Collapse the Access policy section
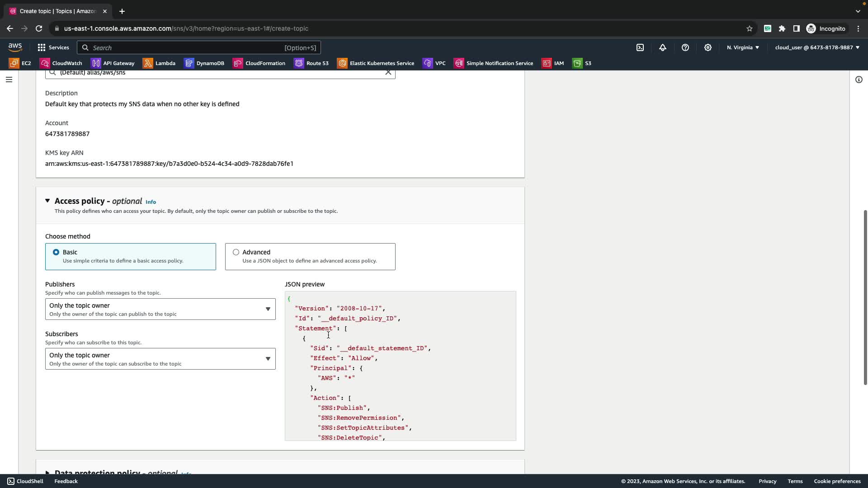This screenshot has width=868, height=488. (x=47, y=201)
